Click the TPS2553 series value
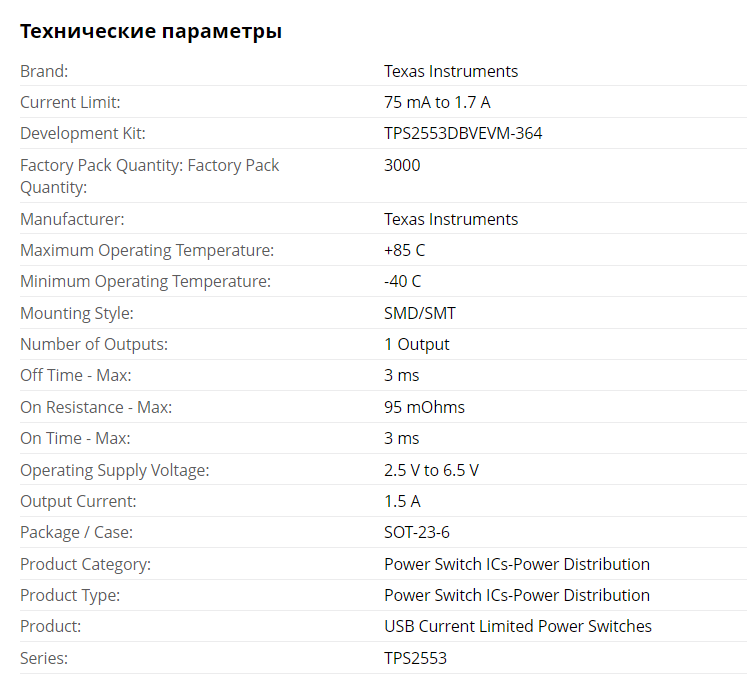Image resolution: width=747 pixels, height=680 pixels. pos(415,658)
